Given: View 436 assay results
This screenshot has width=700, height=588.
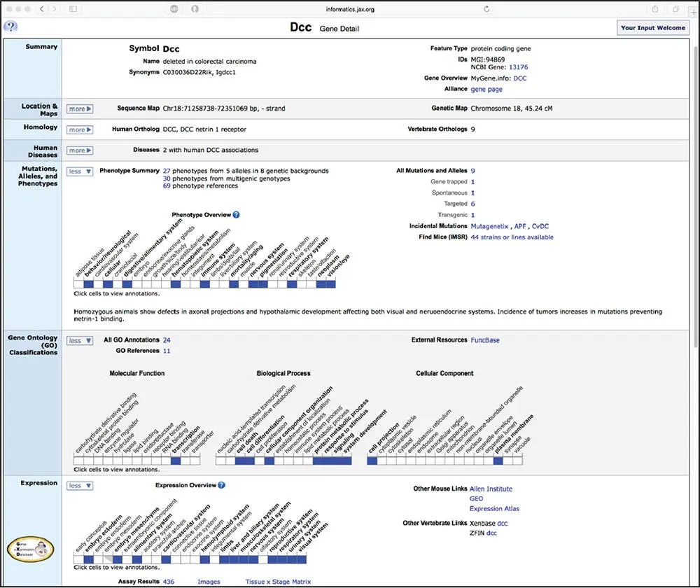Looking at the screenshot, I should click(x=168, y=582).
